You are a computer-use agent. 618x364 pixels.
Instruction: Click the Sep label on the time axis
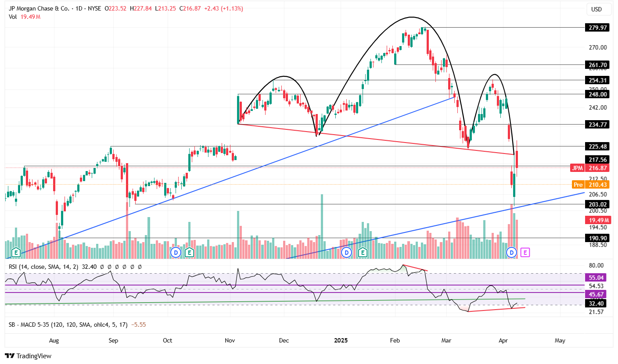(114, 340)
